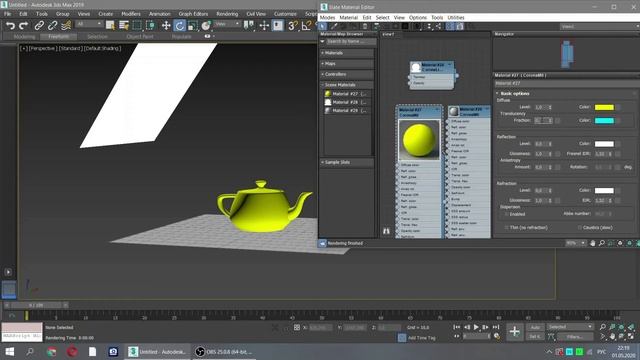Viewport: 640px width, 360px height.
Task: Click Select tool in Material Editor toolbar
Action: pos(323,27)
